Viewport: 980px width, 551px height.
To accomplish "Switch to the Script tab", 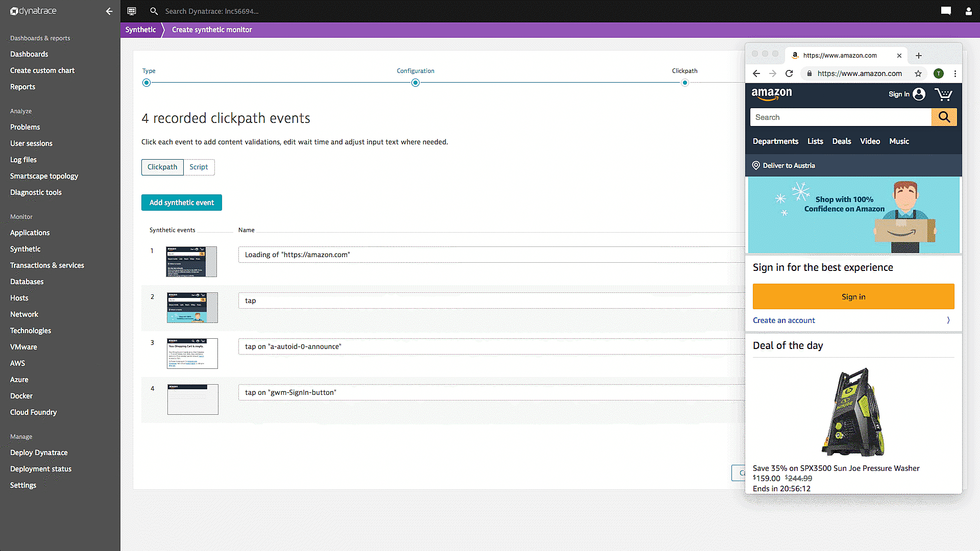I will pyautogui.click(x=199, y=167).
